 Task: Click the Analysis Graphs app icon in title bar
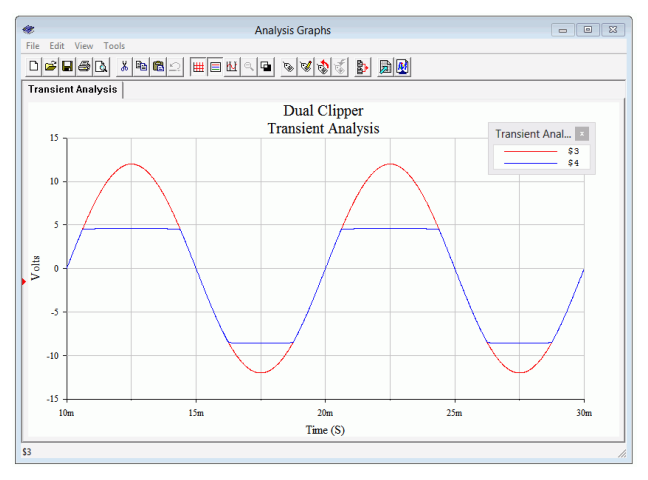tap(29, 29)
